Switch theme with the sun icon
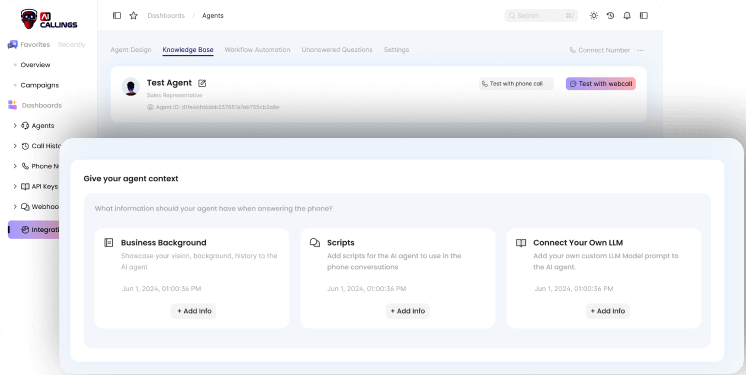The height and width of the screenshot is (375, 746). [x=594, y=16]
